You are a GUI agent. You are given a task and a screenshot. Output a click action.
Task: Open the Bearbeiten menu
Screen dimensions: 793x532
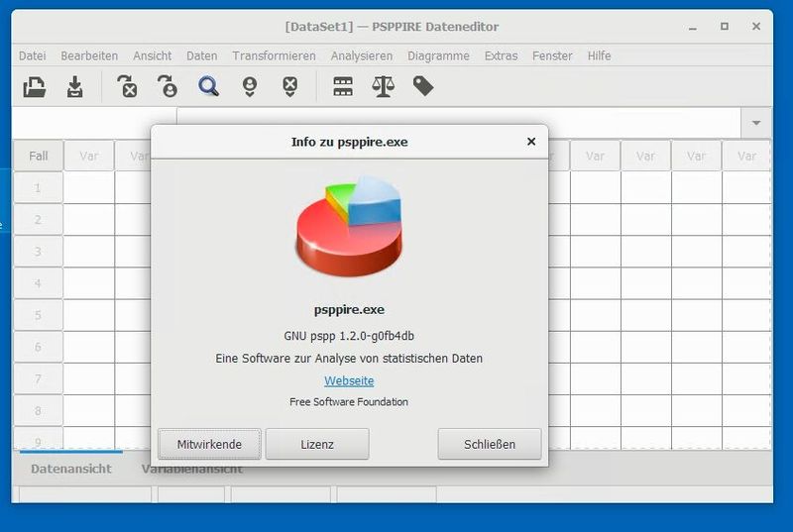click(x=89, y=55)
